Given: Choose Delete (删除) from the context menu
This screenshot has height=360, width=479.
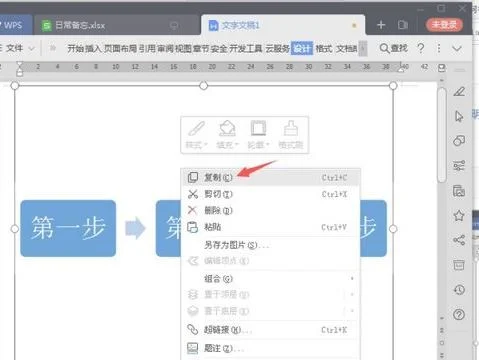Looking at the screenshot, I should click(x=271, y=210).
